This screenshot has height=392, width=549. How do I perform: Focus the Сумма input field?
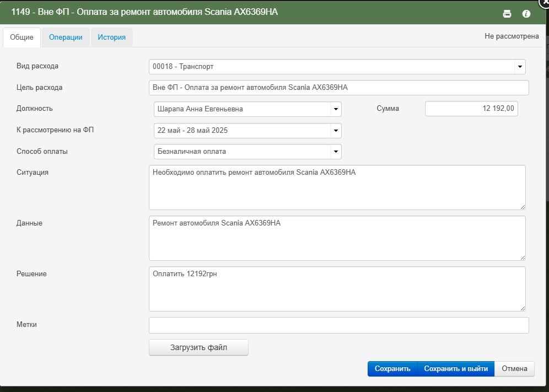pyautogui.click(x=471, y=109)
